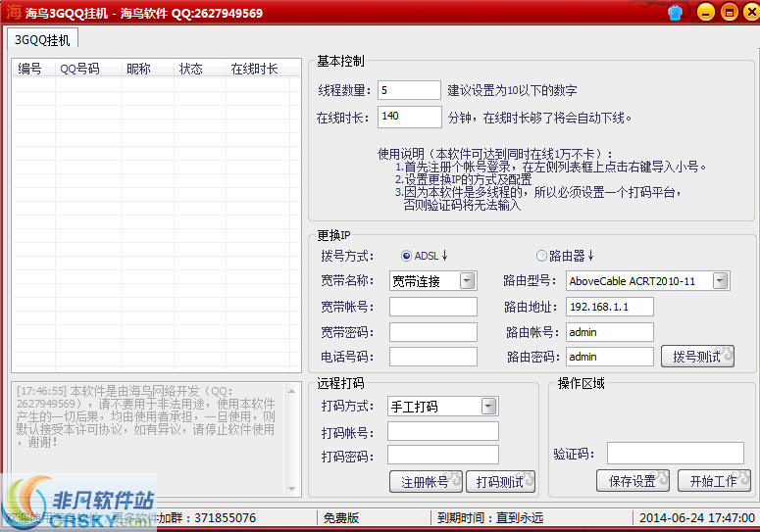Click the 在线时长 minutes input field

(x=410, y=117)
